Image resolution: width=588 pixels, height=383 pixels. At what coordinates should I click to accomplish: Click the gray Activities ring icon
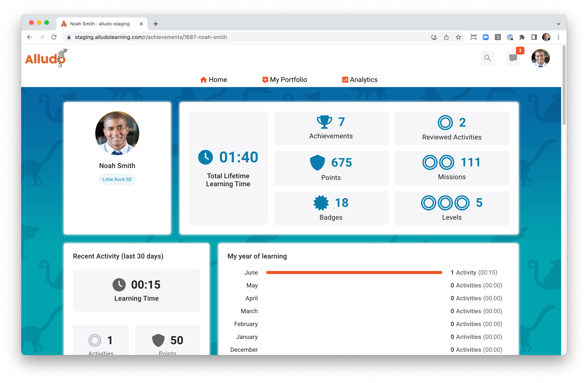(95, 340)
